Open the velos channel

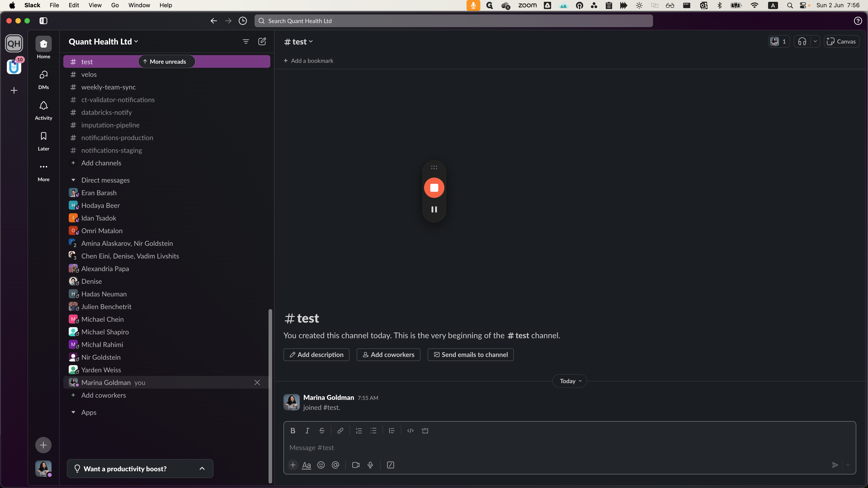click(166, 74)
